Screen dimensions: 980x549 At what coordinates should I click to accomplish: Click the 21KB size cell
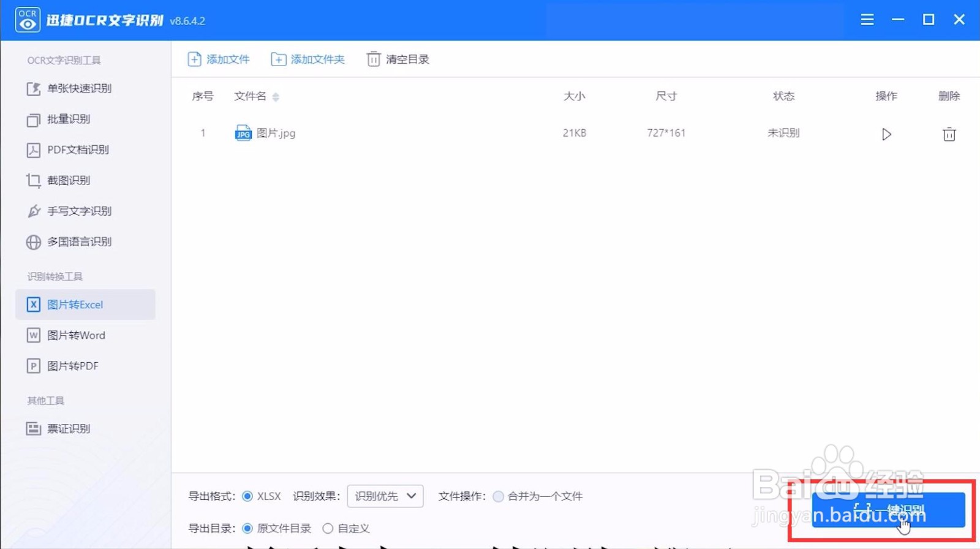[x=575, y=133]
